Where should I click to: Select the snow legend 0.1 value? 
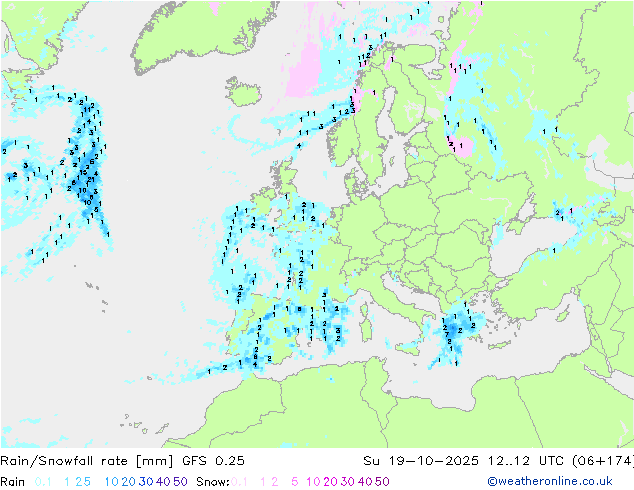tap(239, 482)
